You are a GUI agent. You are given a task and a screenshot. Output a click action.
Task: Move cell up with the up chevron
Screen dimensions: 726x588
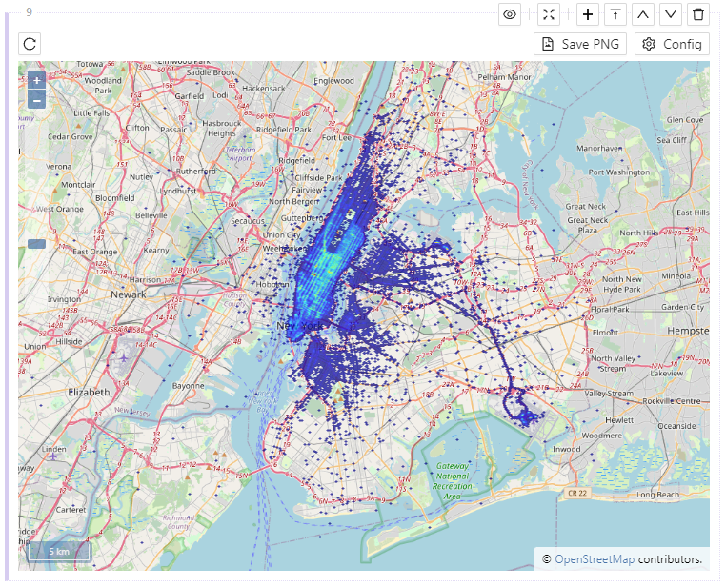[x=643, y=14]
